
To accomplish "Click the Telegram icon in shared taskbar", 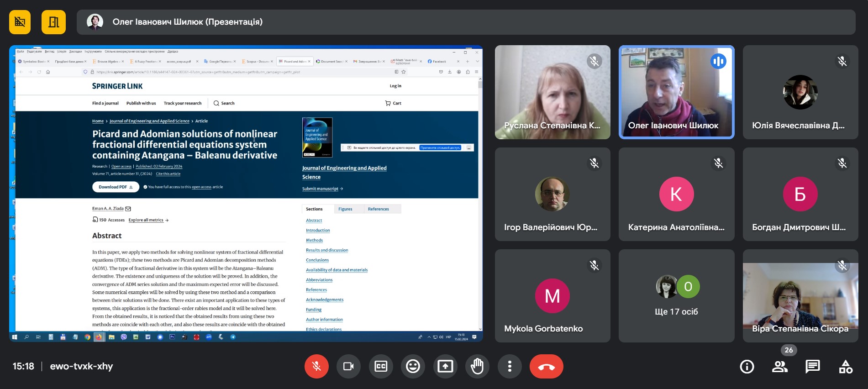I will [233, 337].
